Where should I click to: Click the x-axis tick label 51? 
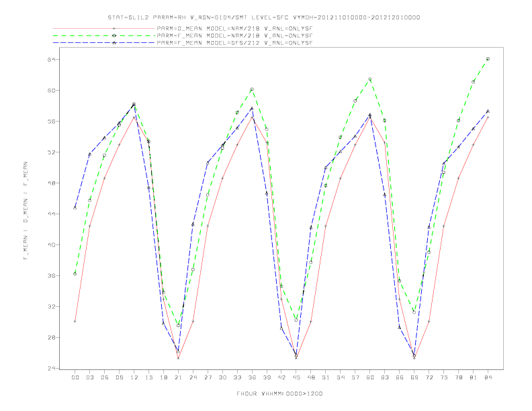326,377
